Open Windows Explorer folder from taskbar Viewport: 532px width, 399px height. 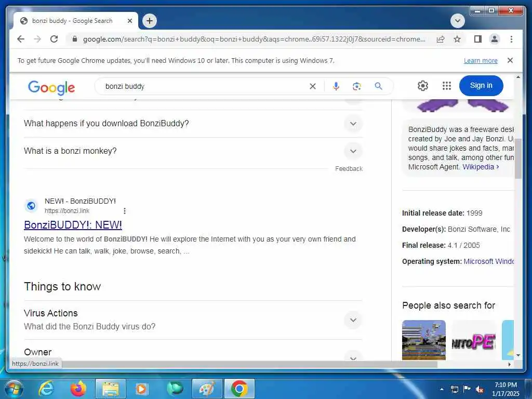[x=110, y=389]
